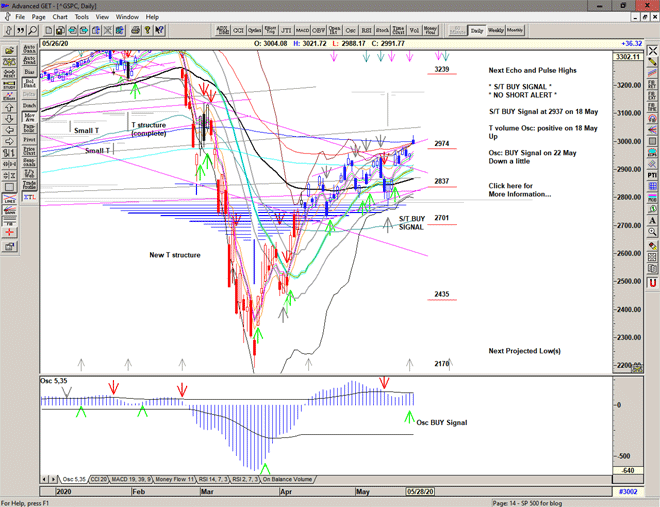Open the Window menu
This screenshot has height=507, width=660.
click(x=127, y=17)
